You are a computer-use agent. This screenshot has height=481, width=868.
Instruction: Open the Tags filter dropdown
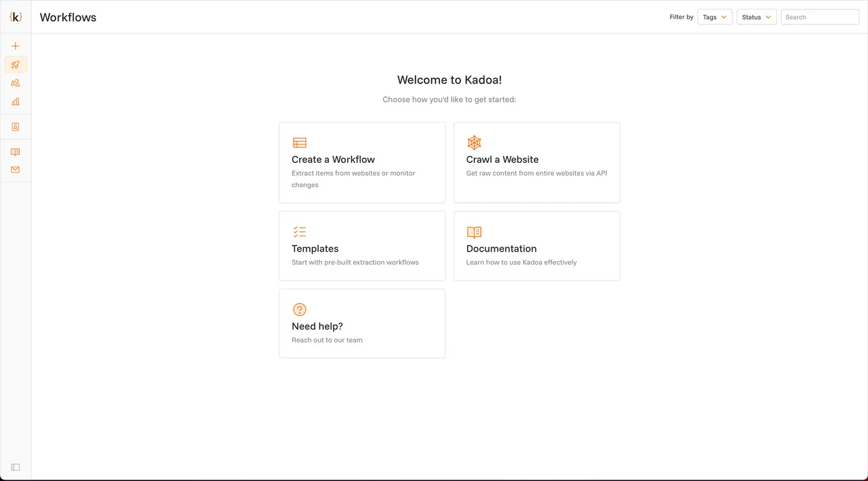715,17
